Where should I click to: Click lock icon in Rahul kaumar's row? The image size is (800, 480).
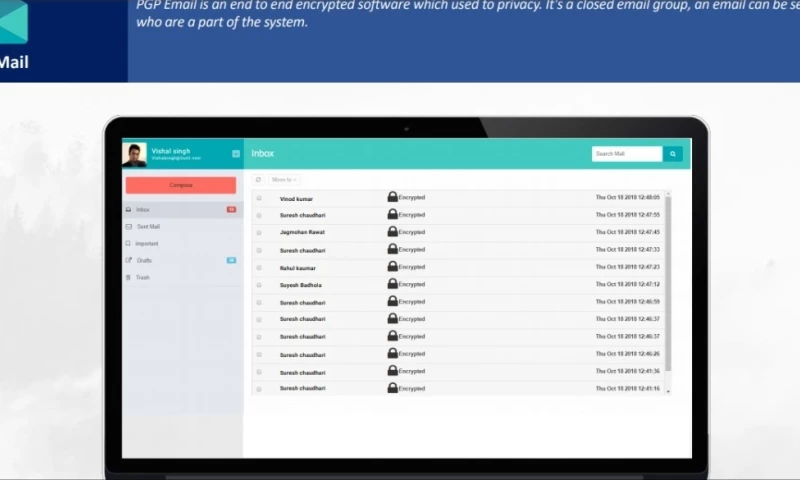392,266
